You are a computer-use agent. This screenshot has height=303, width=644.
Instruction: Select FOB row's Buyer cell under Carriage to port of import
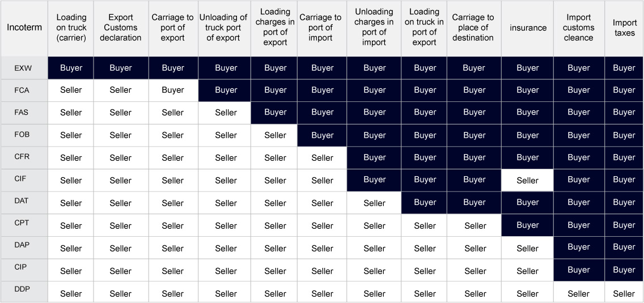[322, 135]
